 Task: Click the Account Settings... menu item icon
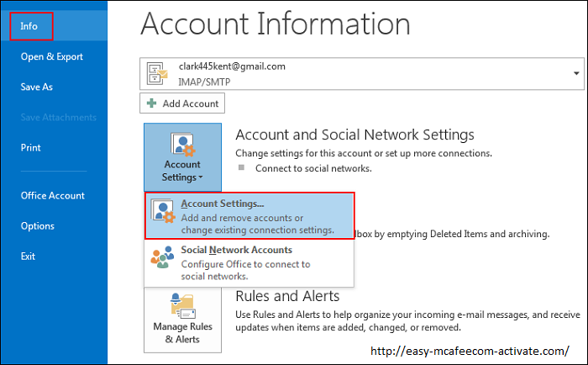163,211
